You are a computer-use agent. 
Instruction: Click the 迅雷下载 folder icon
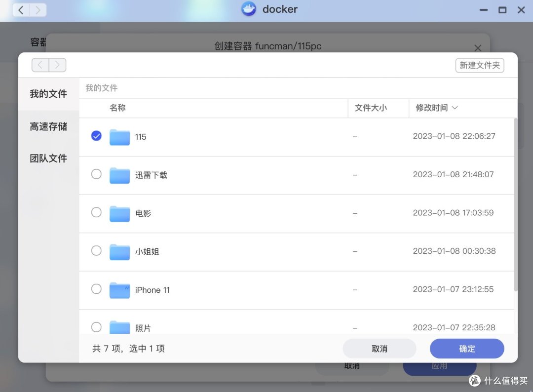(x=119, y=175)
